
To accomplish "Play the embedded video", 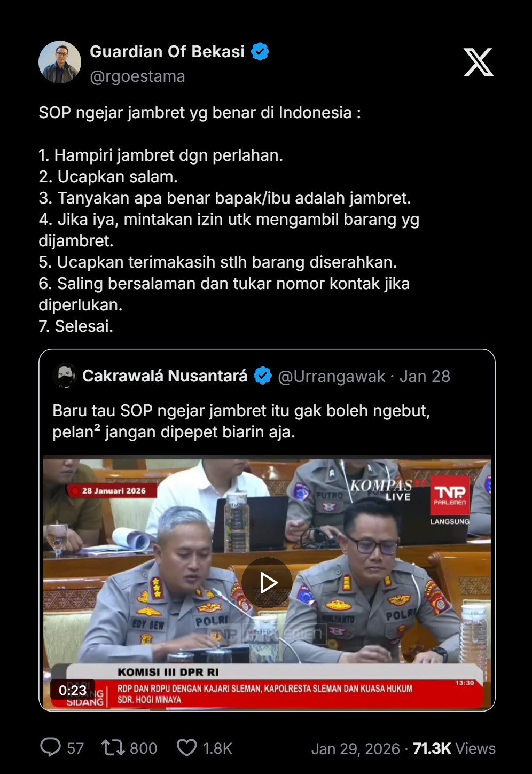I will (x=267, y=583).
